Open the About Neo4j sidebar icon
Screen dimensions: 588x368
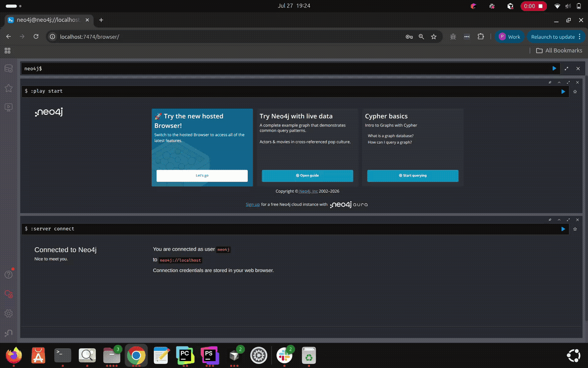click(x=8, y=333)
